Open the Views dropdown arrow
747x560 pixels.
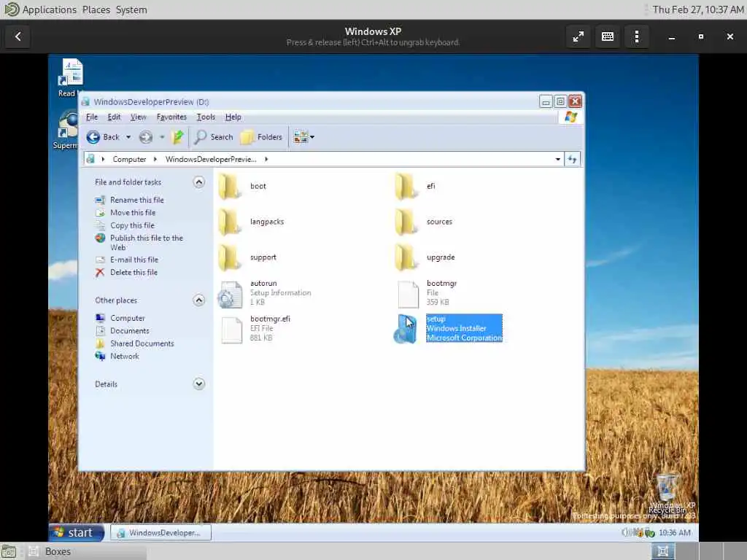click(x=312, y=137)
